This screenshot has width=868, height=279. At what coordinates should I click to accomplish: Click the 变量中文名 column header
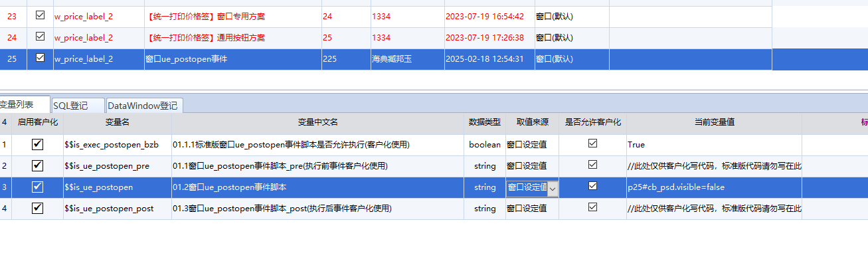[318, 122]
